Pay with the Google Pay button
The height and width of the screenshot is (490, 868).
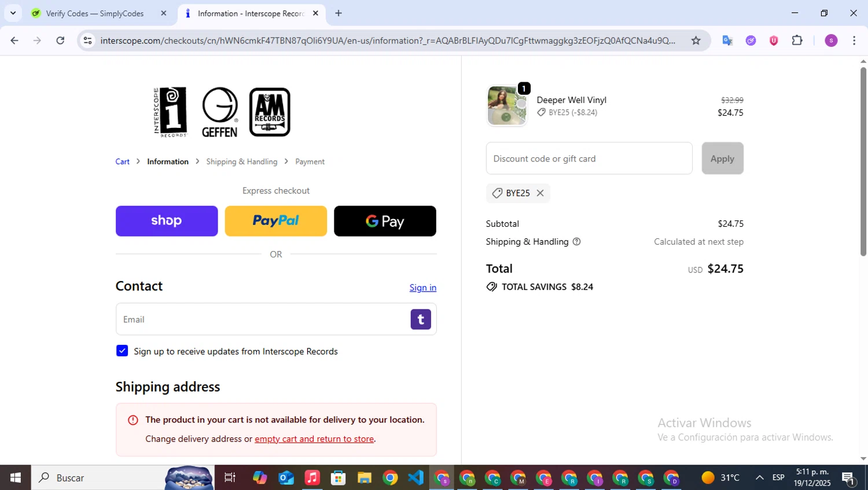point(385,221)
